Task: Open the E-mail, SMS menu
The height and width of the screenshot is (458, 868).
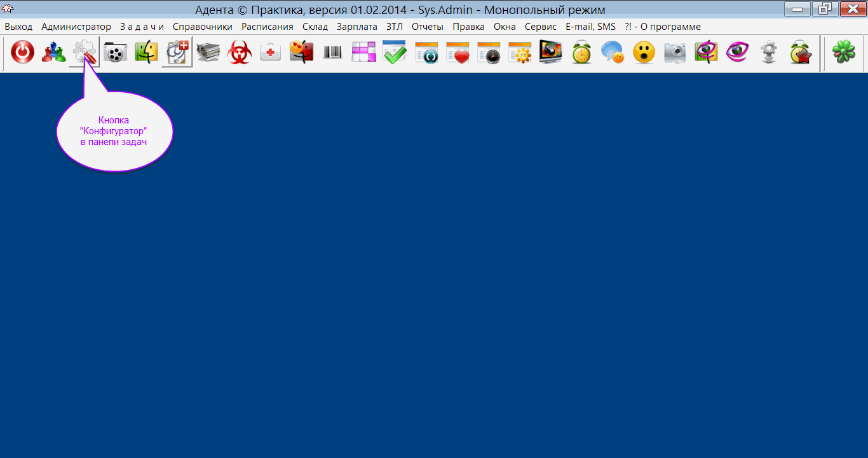Action: point(590,27)
